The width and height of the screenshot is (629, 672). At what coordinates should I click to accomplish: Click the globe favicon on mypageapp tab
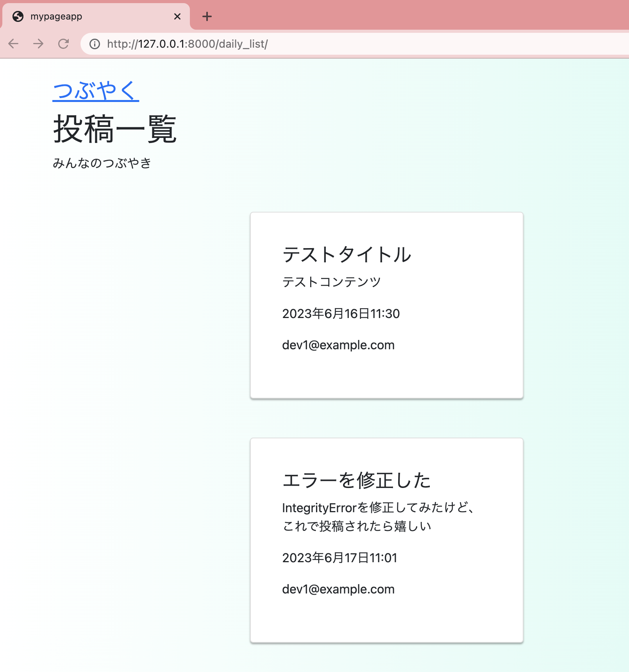click(x=18, y=16)
